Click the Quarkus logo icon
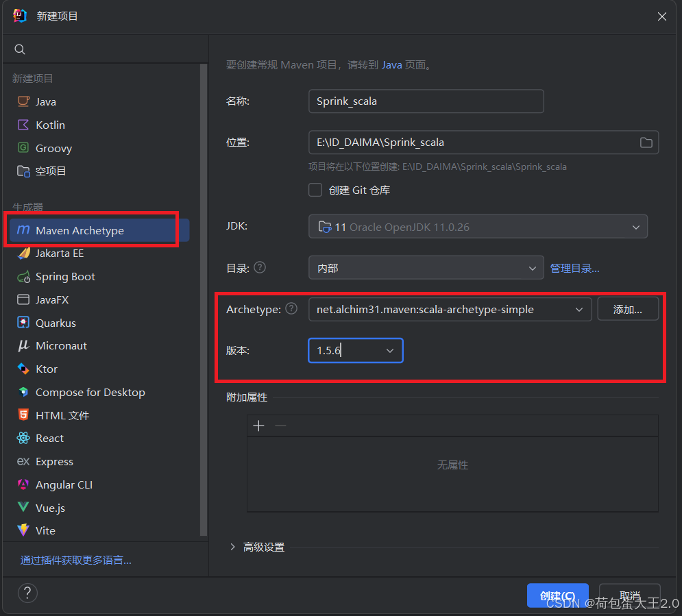682x616 pixels. [23, 323]
